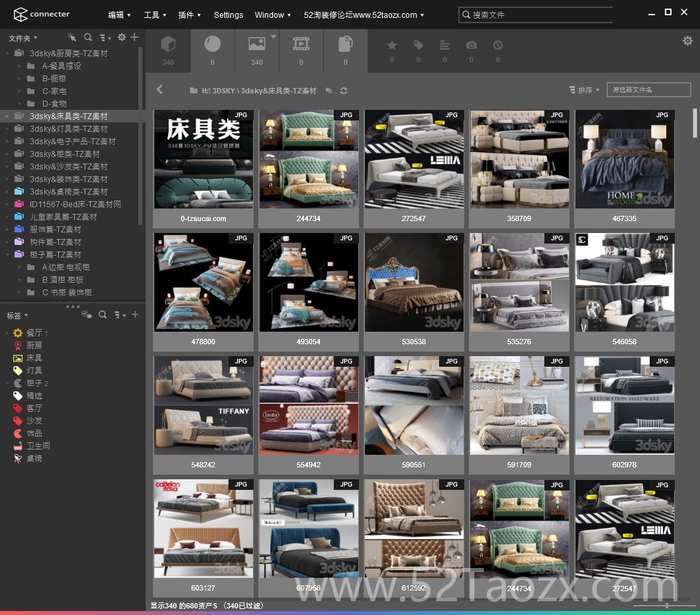Open the 编辑 menu
Screen dimensions: 700x615
click(x=119, y=15)
